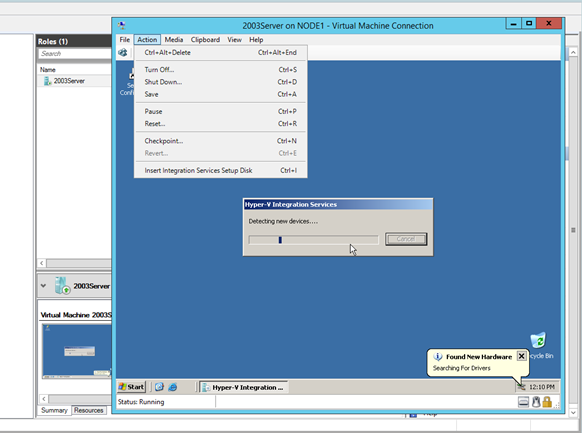
Task: Switch to the Resources tab
Action: pos(88,410)
